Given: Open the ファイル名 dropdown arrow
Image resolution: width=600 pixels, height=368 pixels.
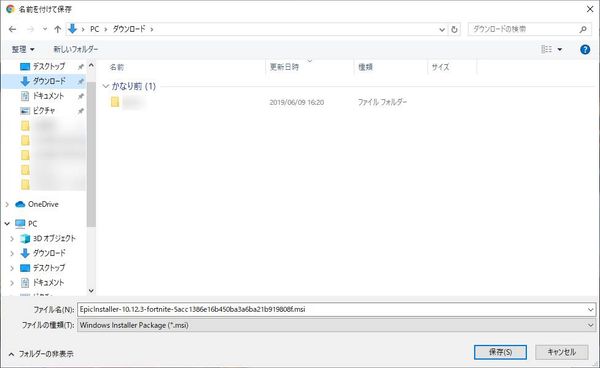Looking at the screenshot, I should (x=590, y=310).
